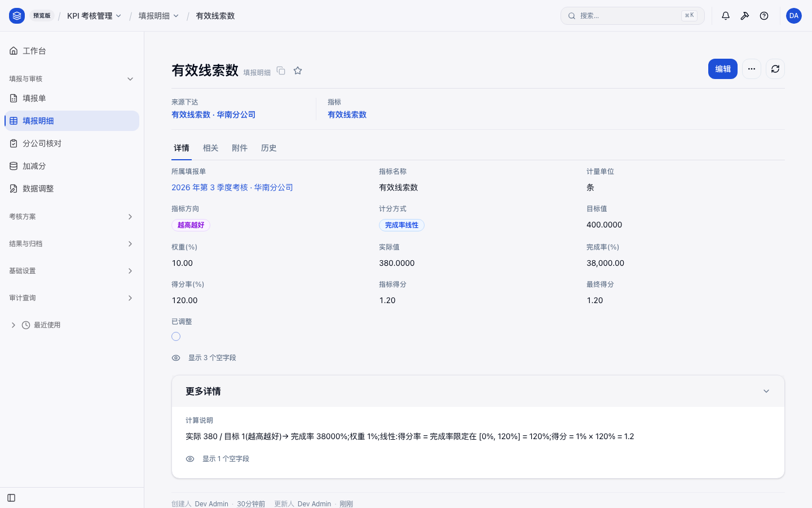
Task: Show the 1 empty field in 更多详情
Action: [218, 459]
